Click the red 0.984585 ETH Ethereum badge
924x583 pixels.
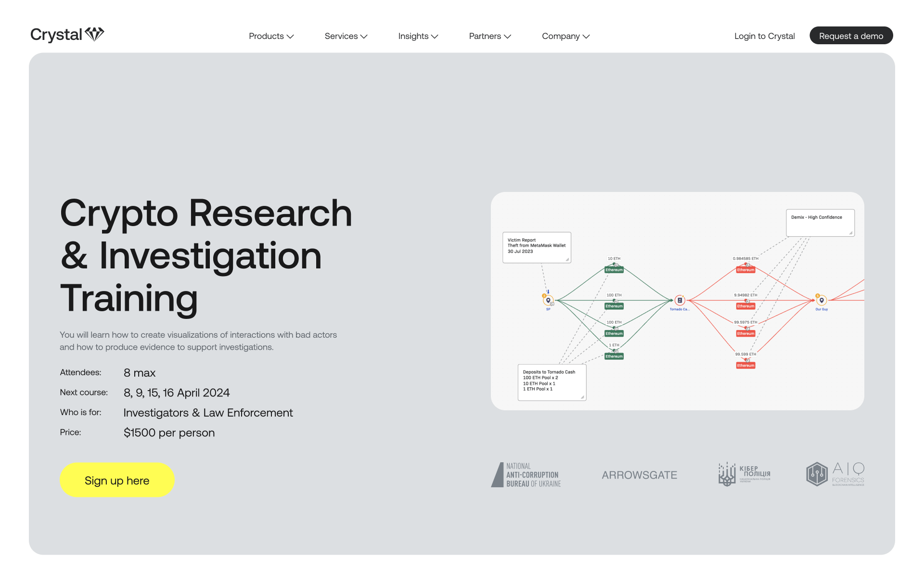click(745, 270)
